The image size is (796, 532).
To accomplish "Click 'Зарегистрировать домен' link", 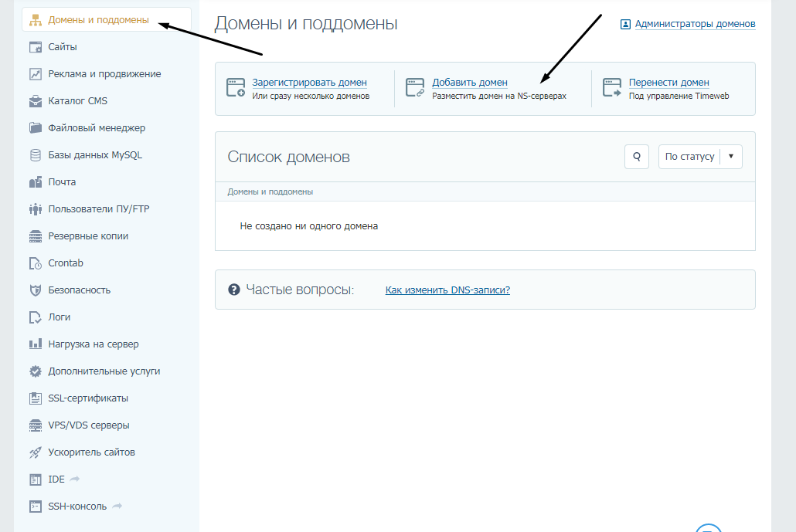I will coord(309,83).
